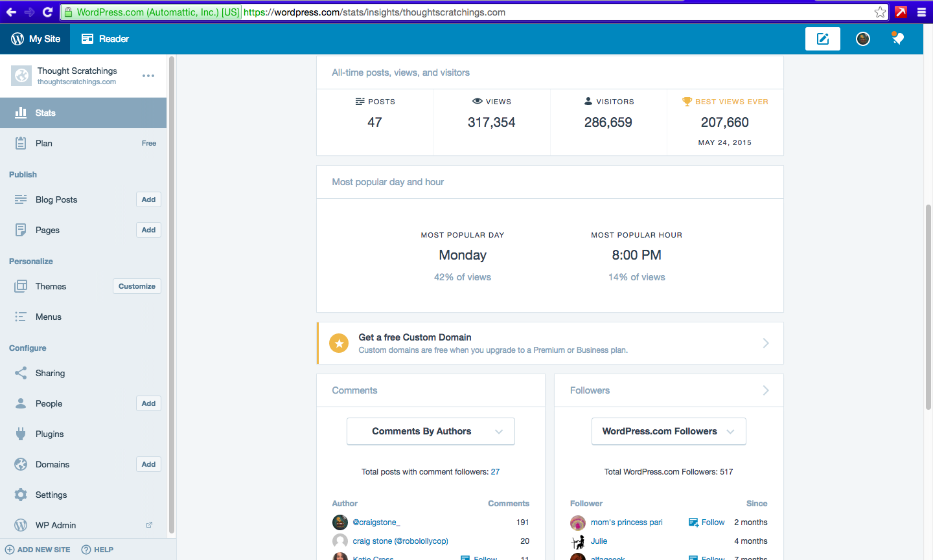
Task: Click the Plugins plug icon
Action: point(21,434)
